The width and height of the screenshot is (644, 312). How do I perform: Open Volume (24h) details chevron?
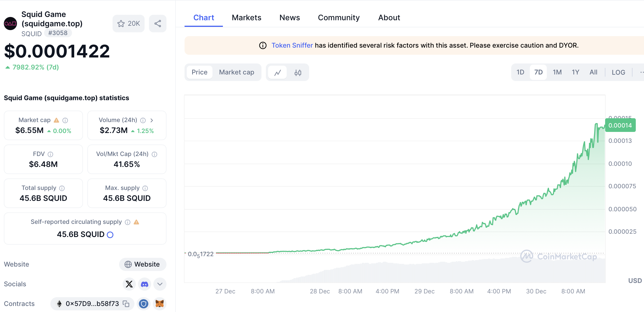tap(152, 120)
